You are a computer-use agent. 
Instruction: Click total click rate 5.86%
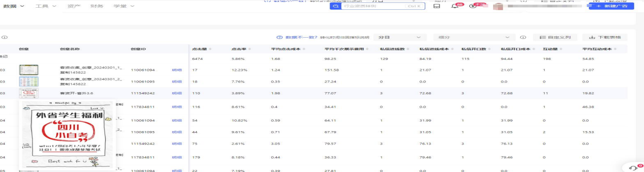tap(238, 59)
